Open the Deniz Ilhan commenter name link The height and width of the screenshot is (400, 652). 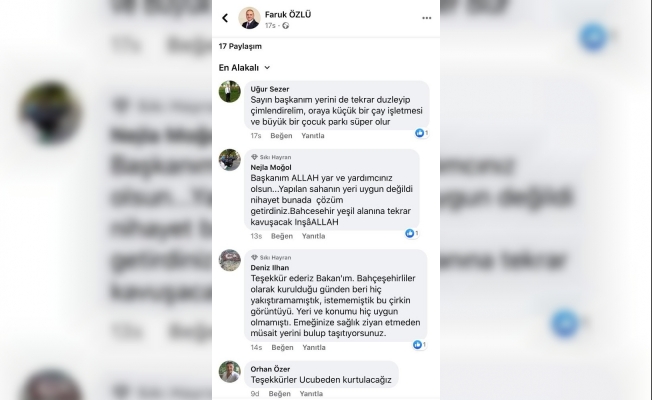click(x=269, y=268)
